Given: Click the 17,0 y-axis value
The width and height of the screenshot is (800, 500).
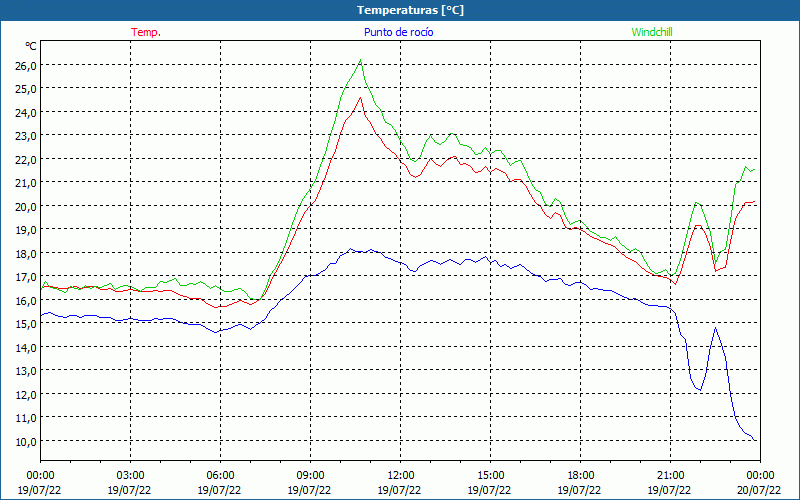Looking at the screenshot, I should [x=26, y=277].
